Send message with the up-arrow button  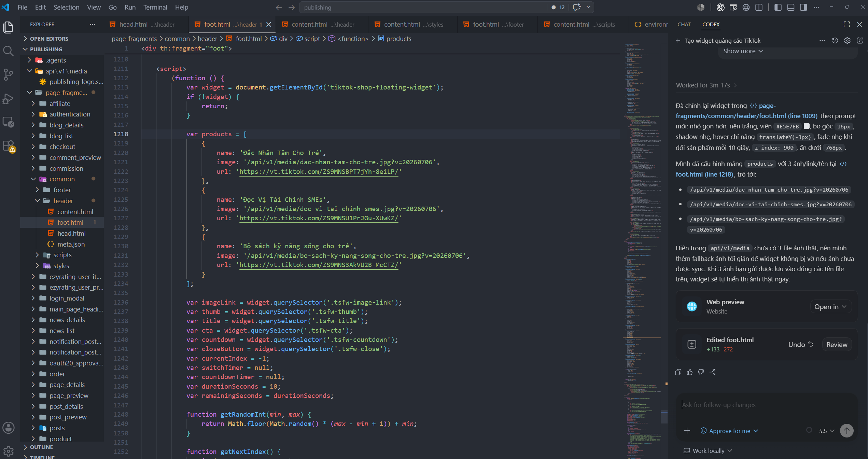[847, 431]
